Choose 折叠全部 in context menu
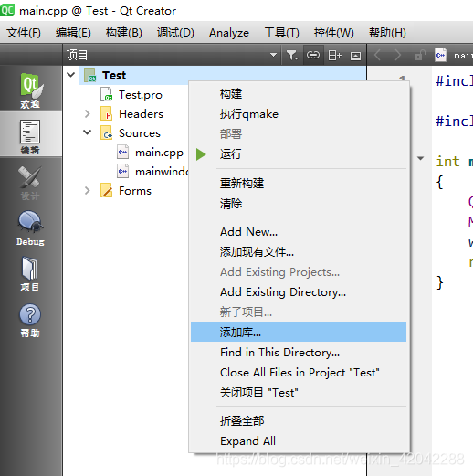Viewport: 473px width, 476px height. [x=299, y=421]
